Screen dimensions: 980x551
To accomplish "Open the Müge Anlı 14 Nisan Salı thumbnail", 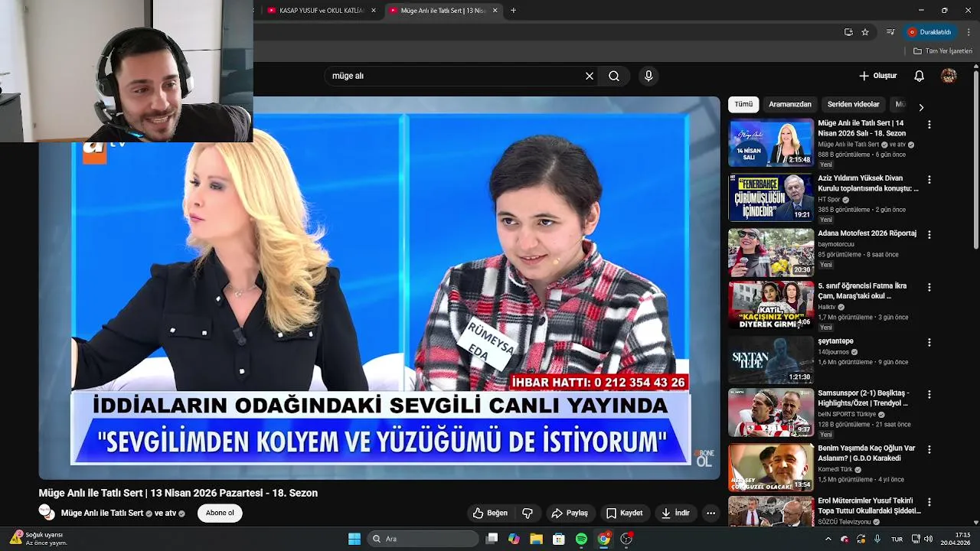I will point(770,142).
